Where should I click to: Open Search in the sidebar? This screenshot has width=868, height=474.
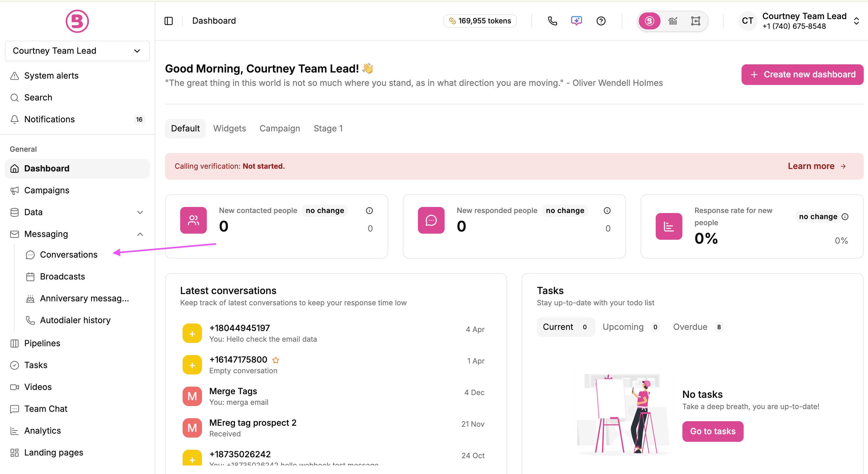[77, 98]
